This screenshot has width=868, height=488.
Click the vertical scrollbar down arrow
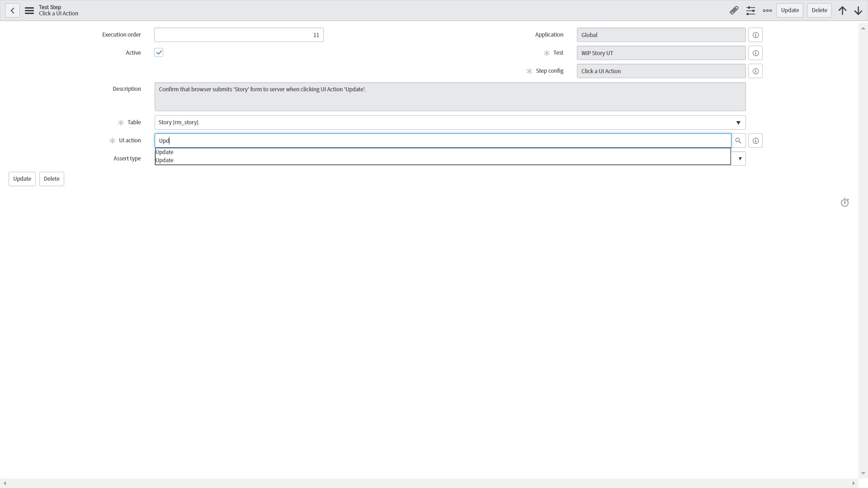point(863,474)
